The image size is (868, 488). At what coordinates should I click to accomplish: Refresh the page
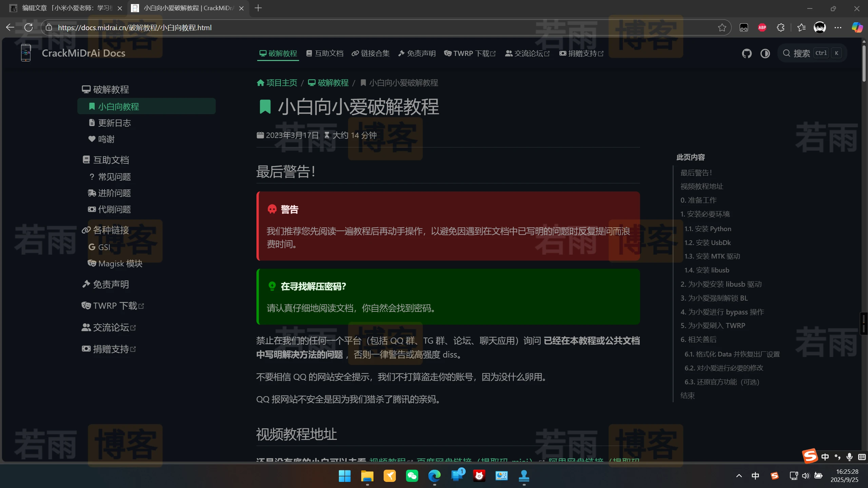pos(29,27)
